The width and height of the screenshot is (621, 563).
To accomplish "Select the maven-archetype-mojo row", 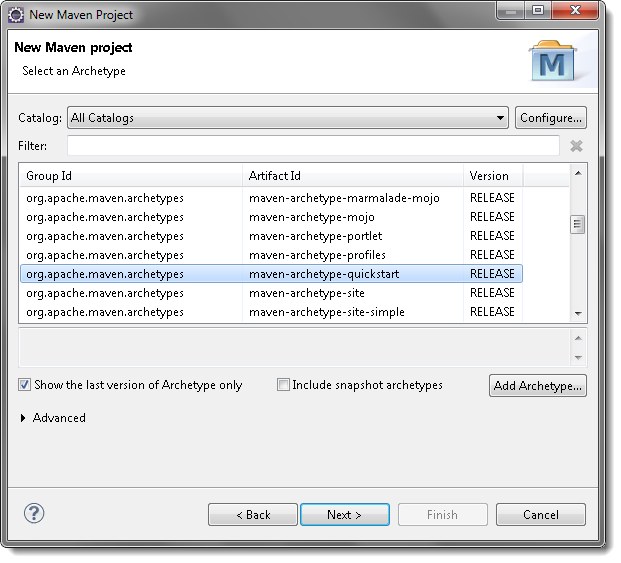I will [x=271, y=217].
